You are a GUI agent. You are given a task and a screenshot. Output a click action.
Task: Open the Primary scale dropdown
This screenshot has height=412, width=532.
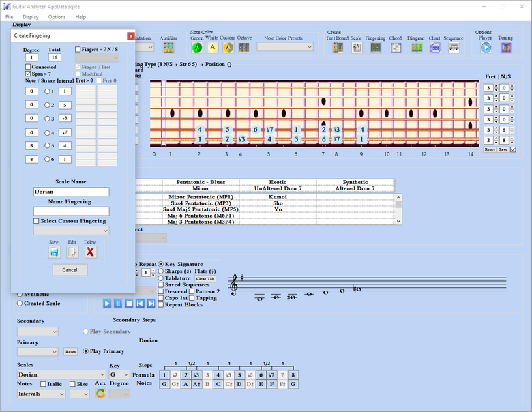pos(38,352)
